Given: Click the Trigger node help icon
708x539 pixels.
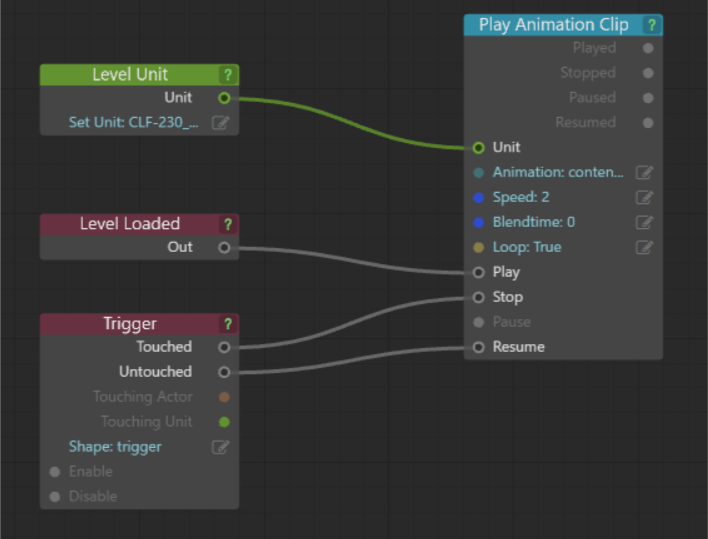Looking at the screenshot, I should [228, 324].
